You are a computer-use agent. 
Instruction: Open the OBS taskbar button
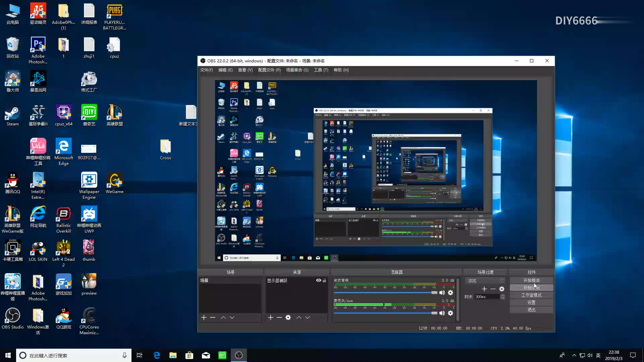click(x=239, y=355)
